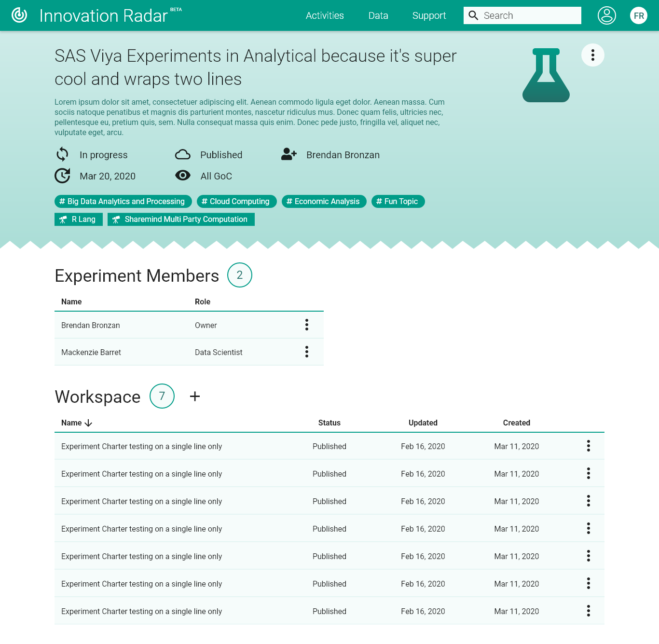Select the Fun Topic tag
The image size is (659, 644).
click(398, 201)
